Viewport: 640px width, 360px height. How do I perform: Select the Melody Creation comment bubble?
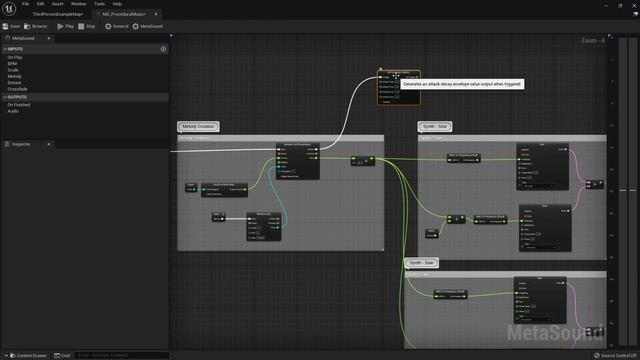tap(198, 127)
